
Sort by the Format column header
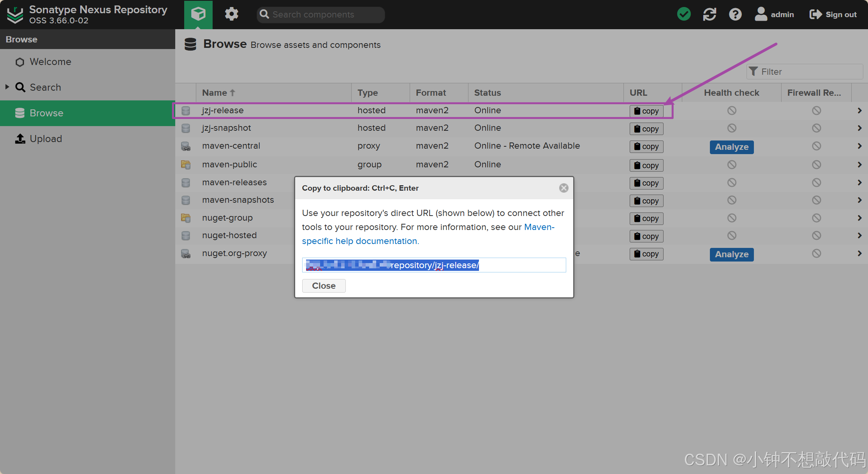(439, 93)
